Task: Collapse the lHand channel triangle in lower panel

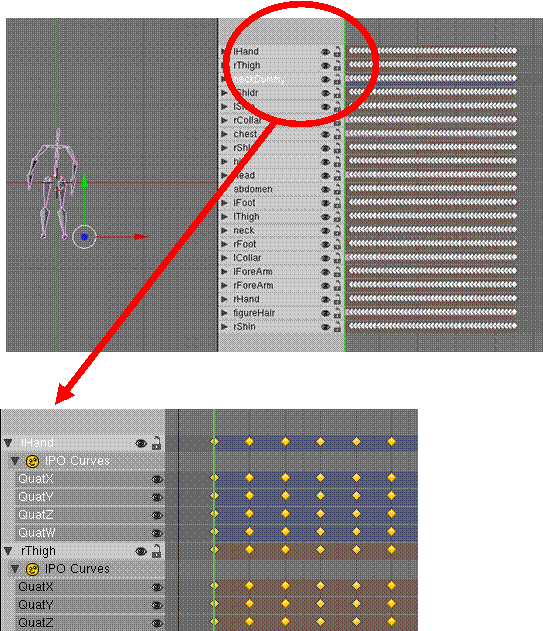Action: coord(8,443)
